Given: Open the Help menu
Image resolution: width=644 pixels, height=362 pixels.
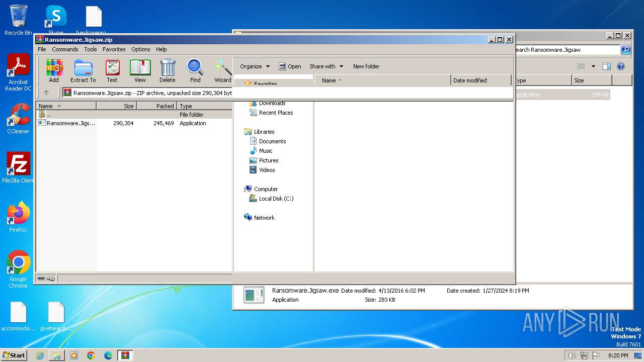Looking at the screenshot, I should pyautogui.click(x=161, y=49).
